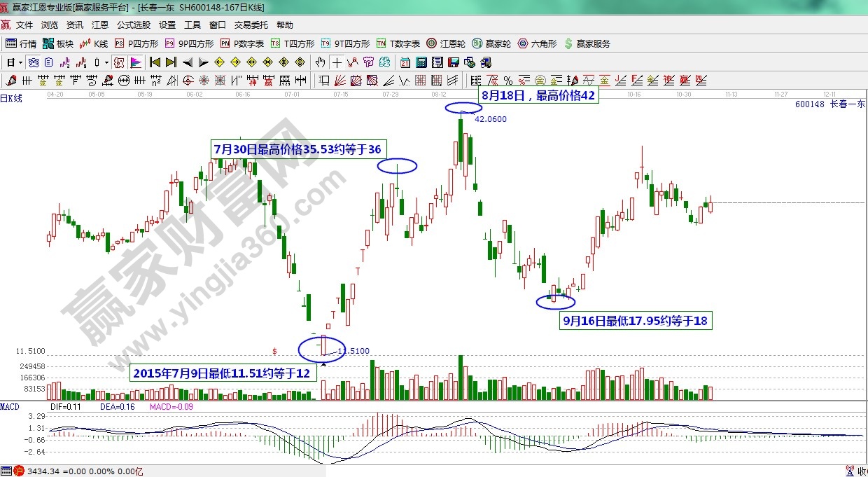868x477 pixels.
Task: Click the circled July 9 low candle
Action: click(323, 346)
